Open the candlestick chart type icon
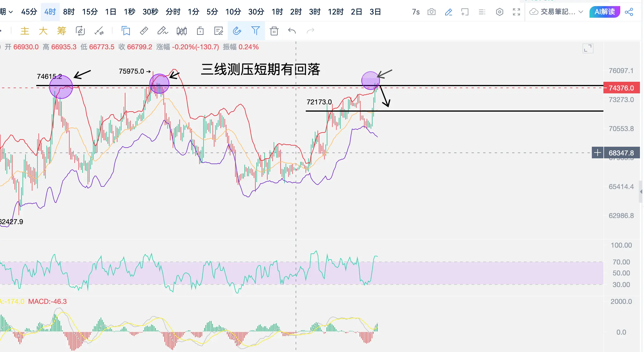The image size is (644, 352). (x=182, y=31)
